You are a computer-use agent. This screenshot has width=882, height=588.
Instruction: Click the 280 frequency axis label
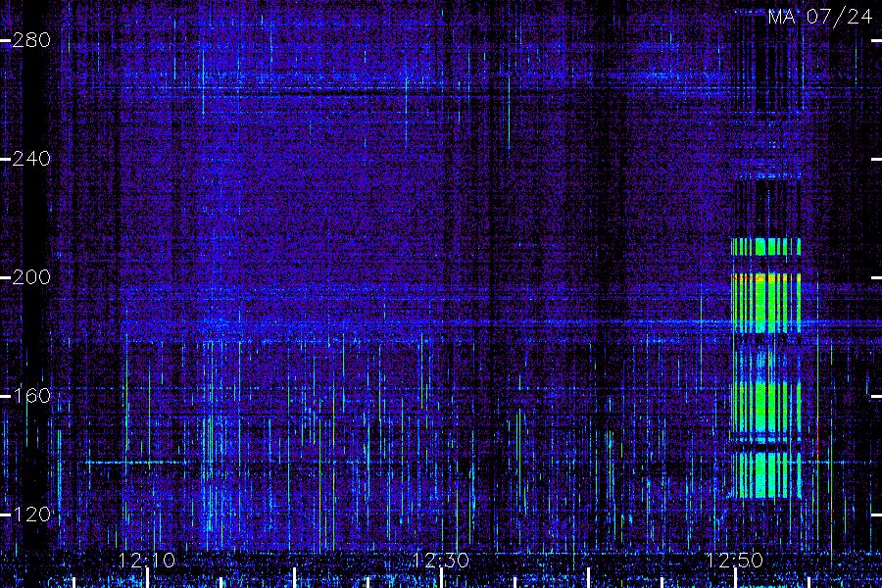point(31,40)
